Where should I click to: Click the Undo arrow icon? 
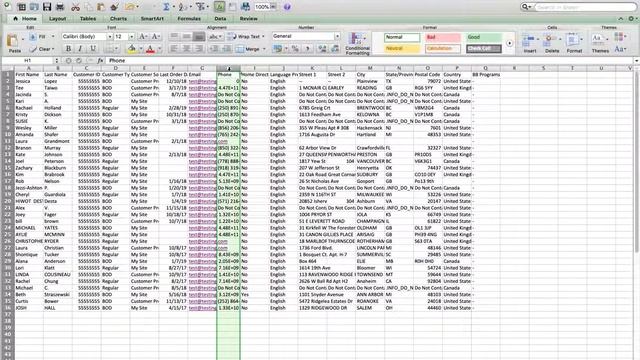coord(130,7)
